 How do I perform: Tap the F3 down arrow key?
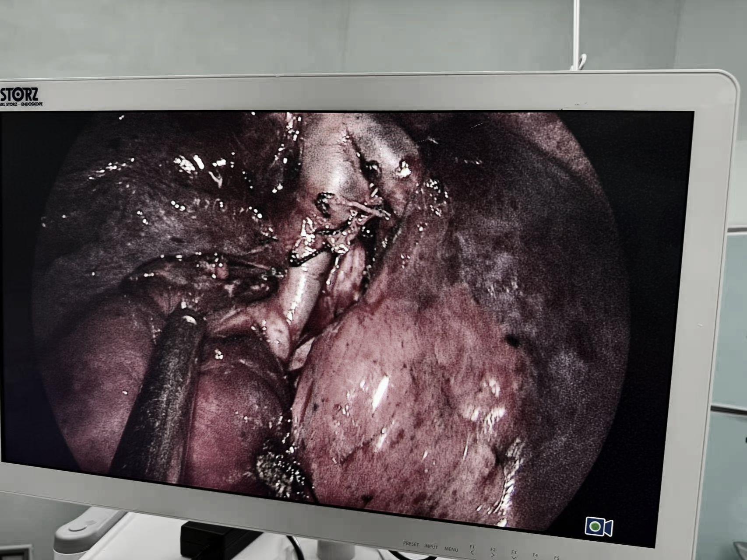click(x=514, y=555)
